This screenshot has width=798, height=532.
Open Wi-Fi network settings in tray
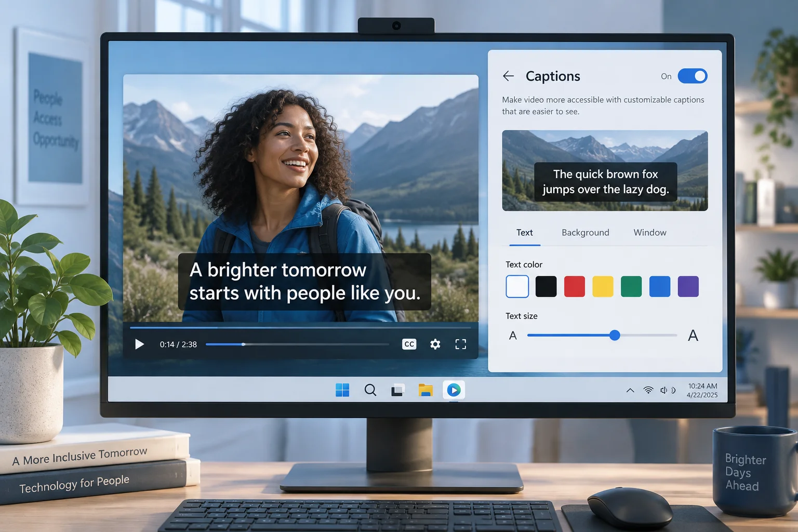click(x=648, y=390)
